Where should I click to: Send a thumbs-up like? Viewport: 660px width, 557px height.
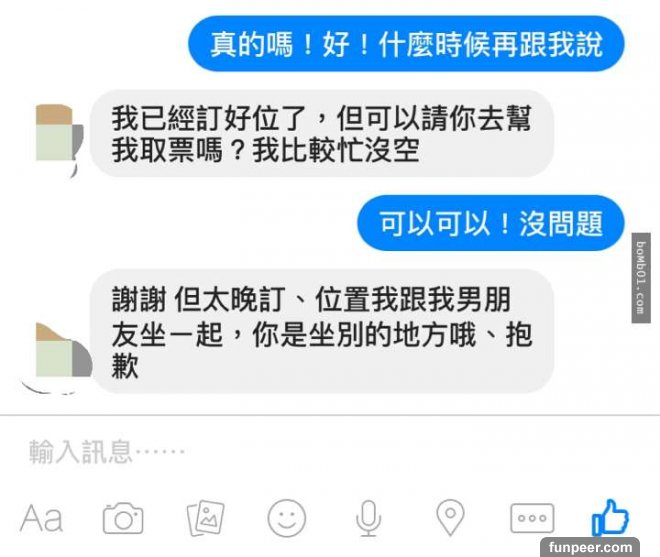point(610,518)
